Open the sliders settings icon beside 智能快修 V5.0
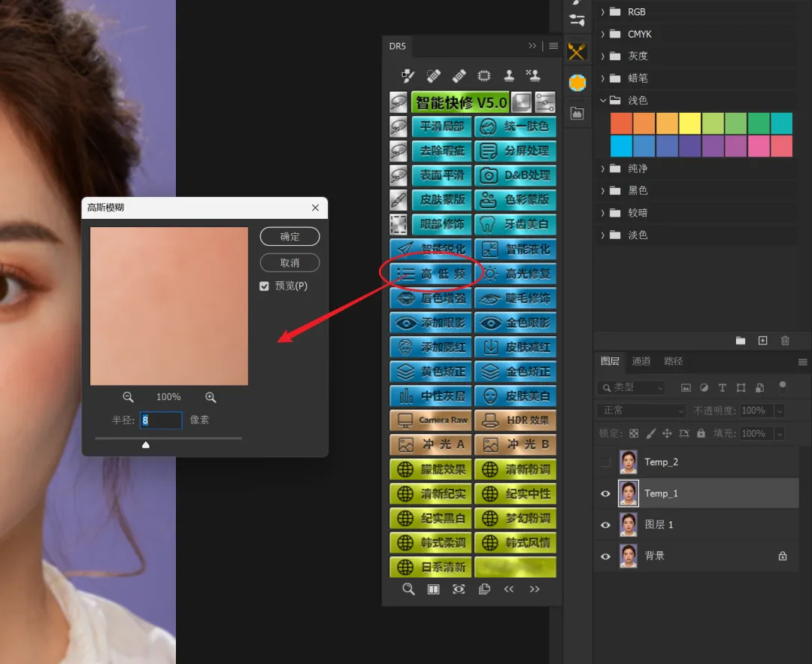812x664 pixels. (545, 102)
